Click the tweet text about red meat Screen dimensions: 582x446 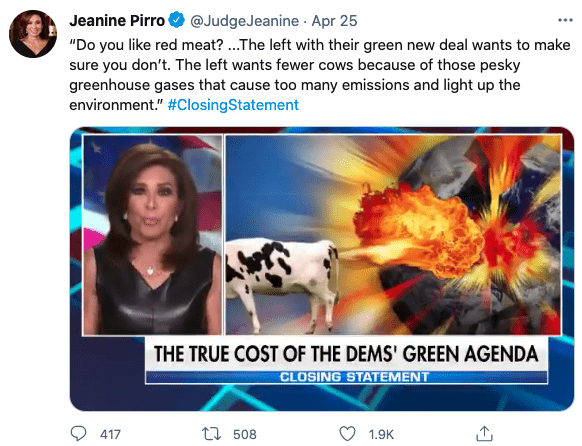[x=320, y=75]
